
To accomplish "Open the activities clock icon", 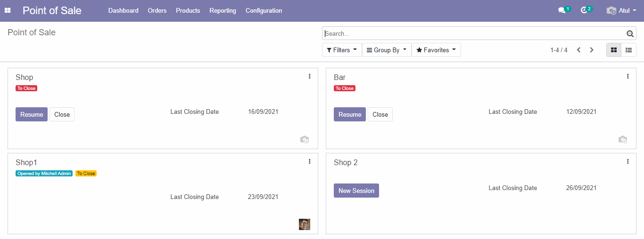I will (584, 10).
